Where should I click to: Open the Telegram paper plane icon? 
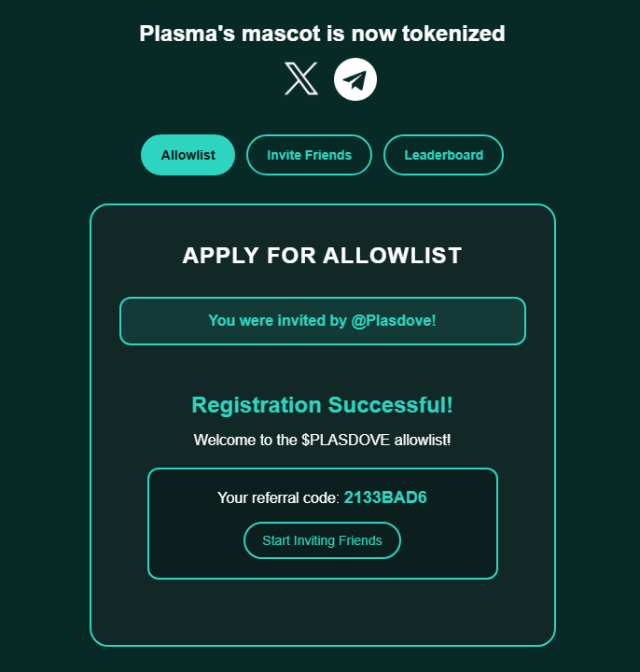click(355, 78)
